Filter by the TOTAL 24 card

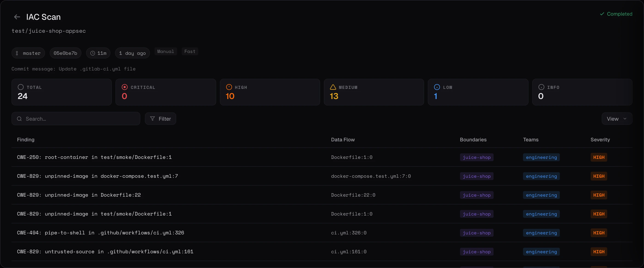[x=61, y=92]
